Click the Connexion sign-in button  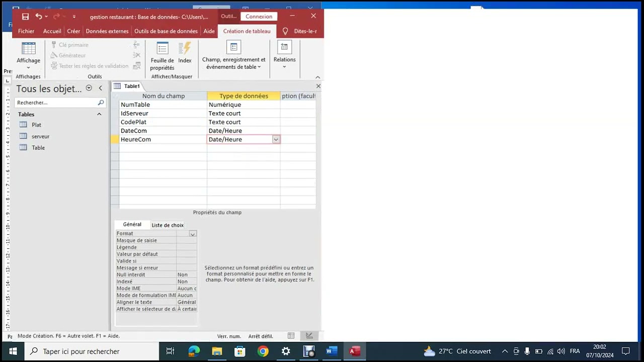pos(259,17)
